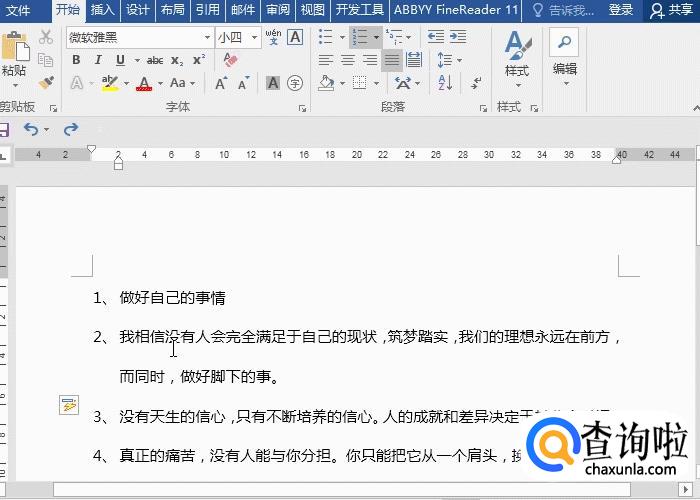Open the 审阅 ribbon tab

[278, 10]
